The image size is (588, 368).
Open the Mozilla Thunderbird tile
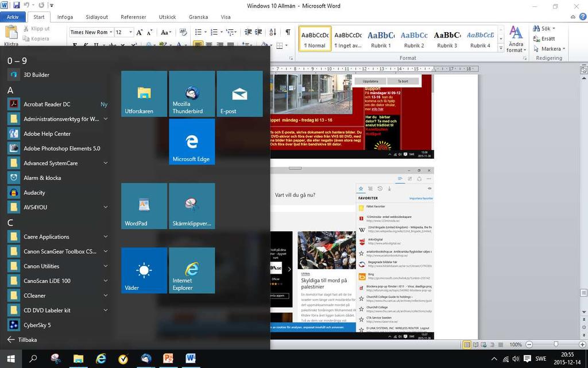click(192, 94)
